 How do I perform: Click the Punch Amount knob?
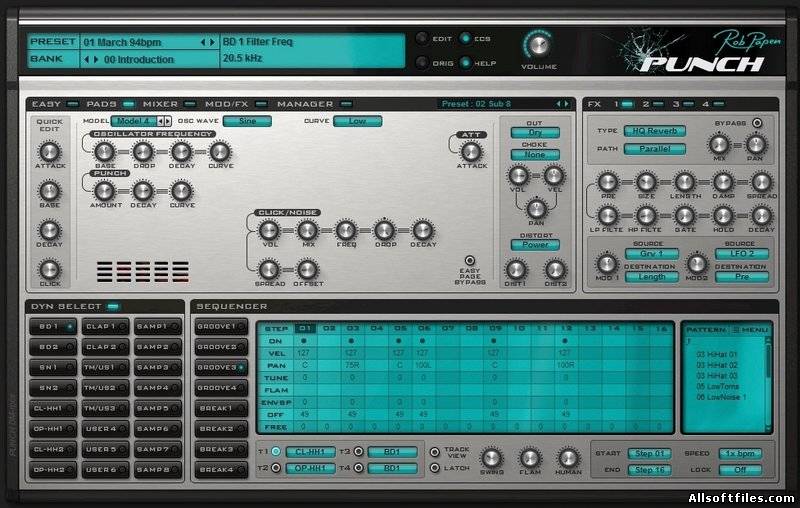[x=105, y=191]
